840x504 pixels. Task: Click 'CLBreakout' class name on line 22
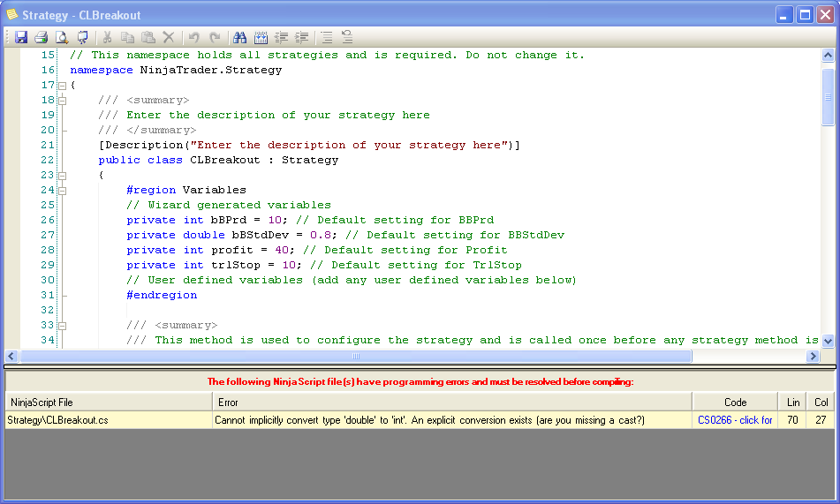[x=224, y=160]
